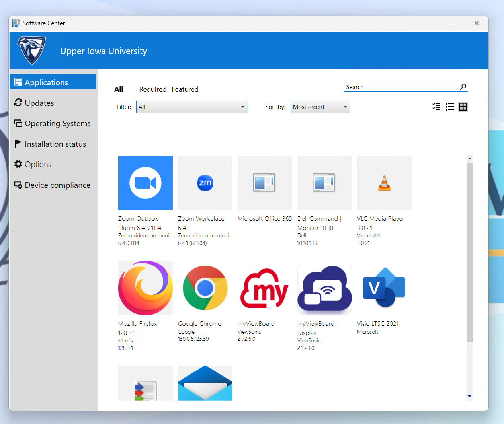Click the Installation status flag icon
The height and width of the screenshot is (424, 504).
(18, 144)
